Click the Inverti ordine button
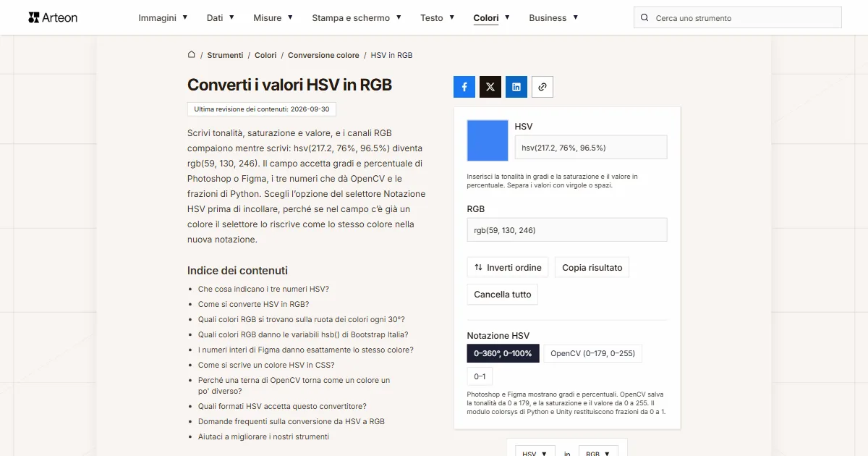The height and width of the screenshot is (456, 868). coord(508,267)
